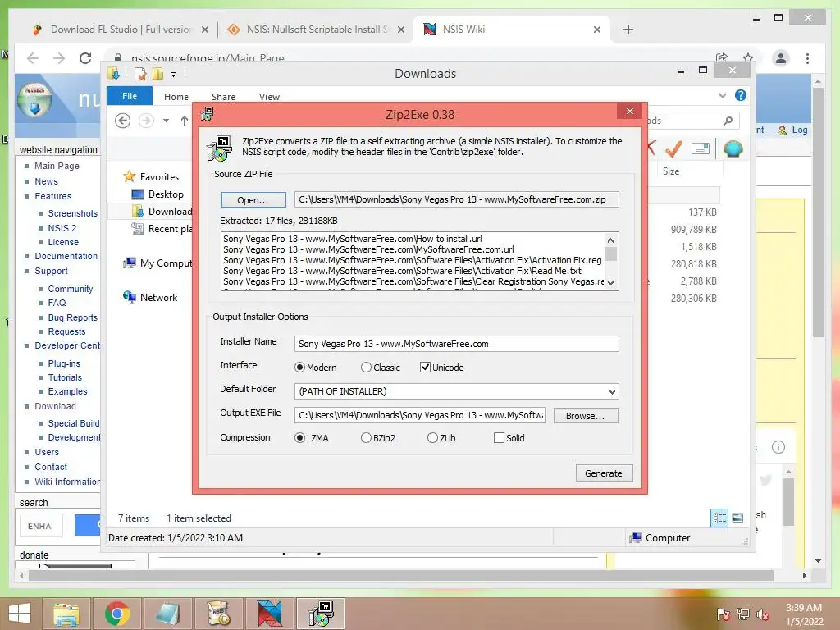Image resolution: width=840 pixels, height=630 pixels.
Task: Click the search magnifier in Downloads window
Action: 728,121
